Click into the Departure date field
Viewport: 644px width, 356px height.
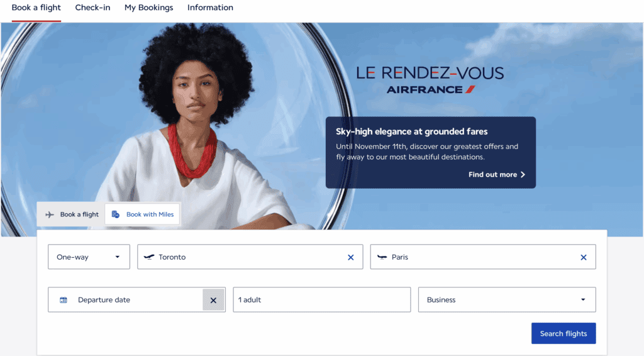126,300
